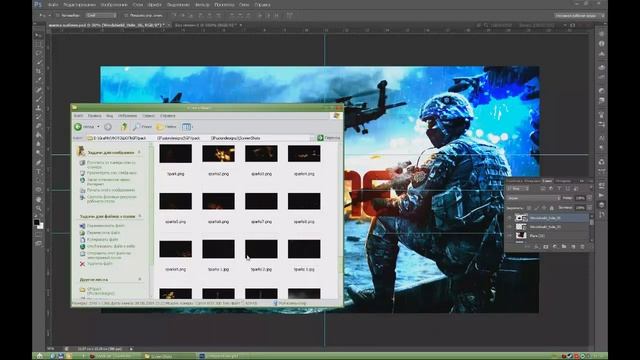Click the rename this file link in sidebar
Viewport: 640px width, 360px height.
(102, 226)
